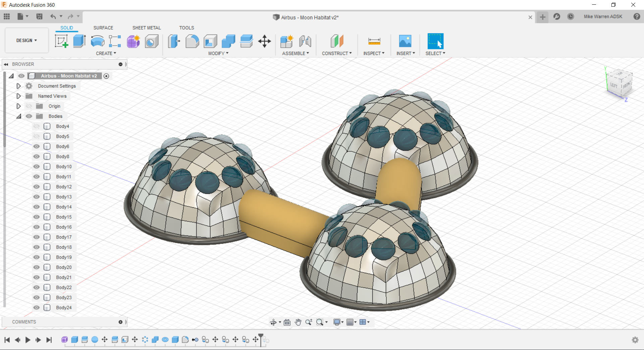644x350 pixels.
Task: Switch to the SHEET METAL tab
Action: (x=147, y=28)
